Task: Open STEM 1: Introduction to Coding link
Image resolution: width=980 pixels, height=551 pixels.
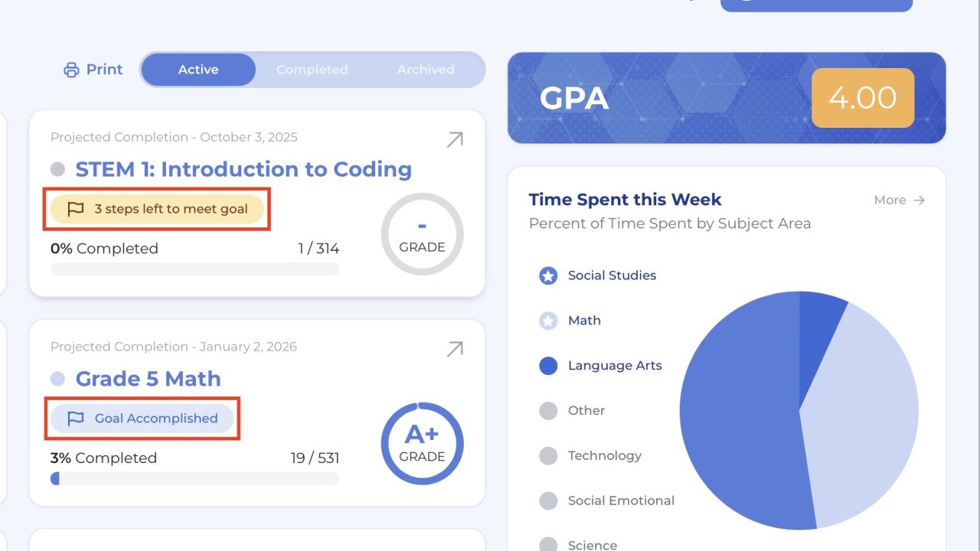Action: pyautogui.click(x=243, y=169)
